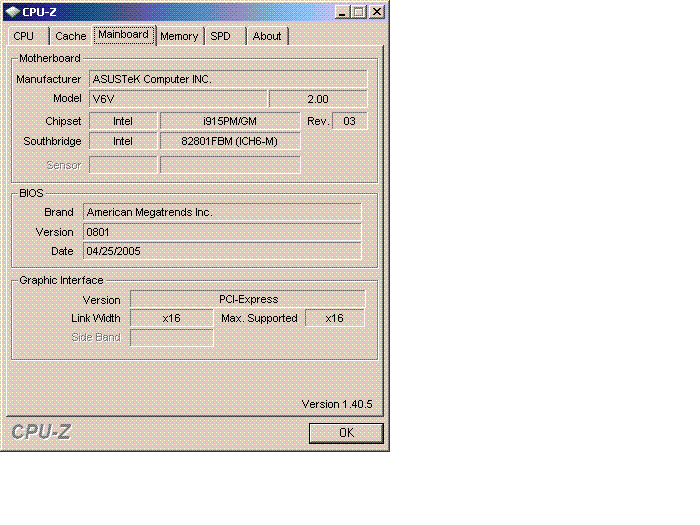Click the greyed-out Side Band label
The height and width of the screenshot is (525, 700).
tap(96, 337)
